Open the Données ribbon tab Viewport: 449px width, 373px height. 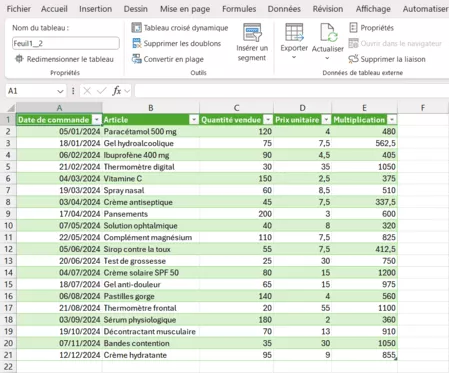pos(284,9)
